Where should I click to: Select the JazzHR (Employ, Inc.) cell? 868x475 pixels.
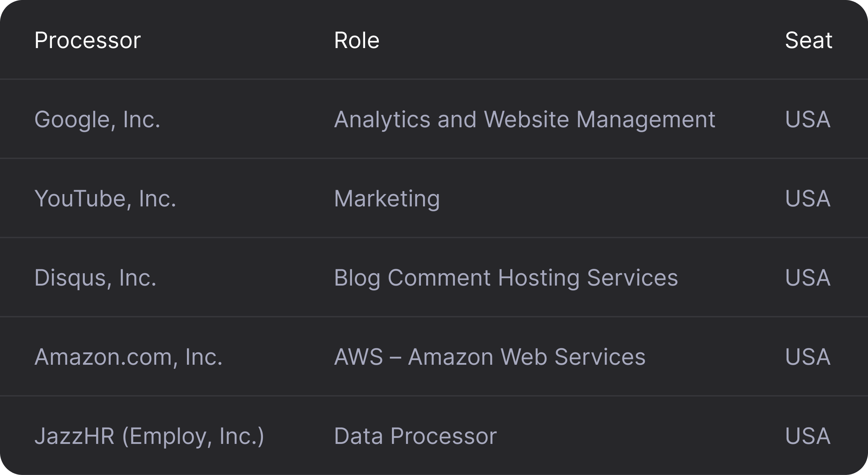(149, 436)
